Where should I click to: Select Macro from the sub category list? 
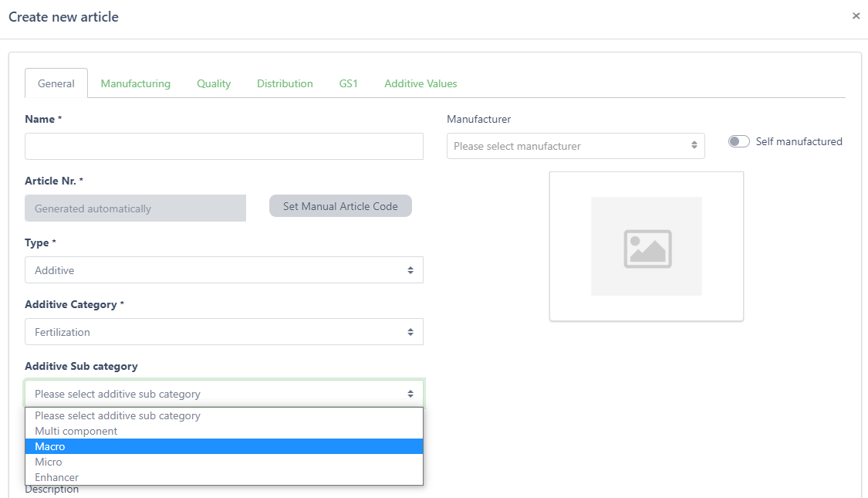point(224,446)
